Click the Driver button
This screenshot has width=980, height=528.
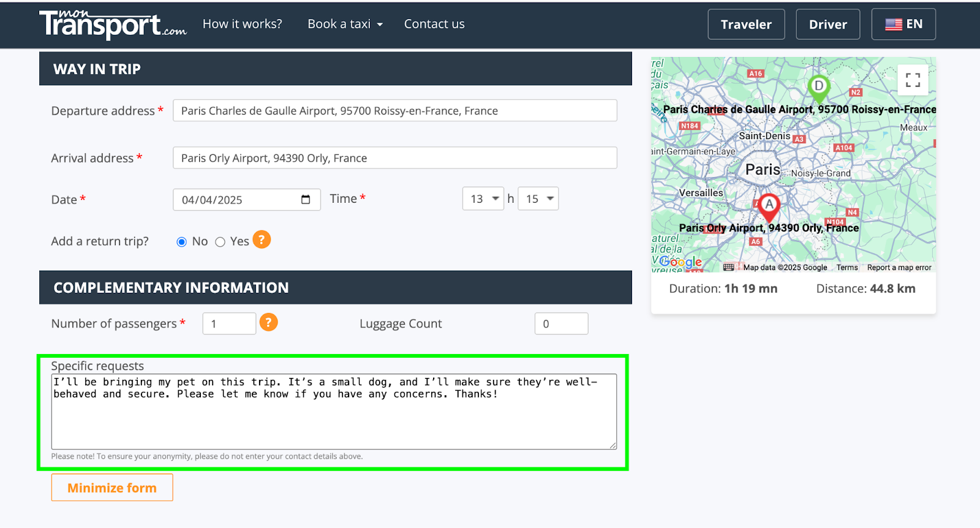(x=828, y=25)
